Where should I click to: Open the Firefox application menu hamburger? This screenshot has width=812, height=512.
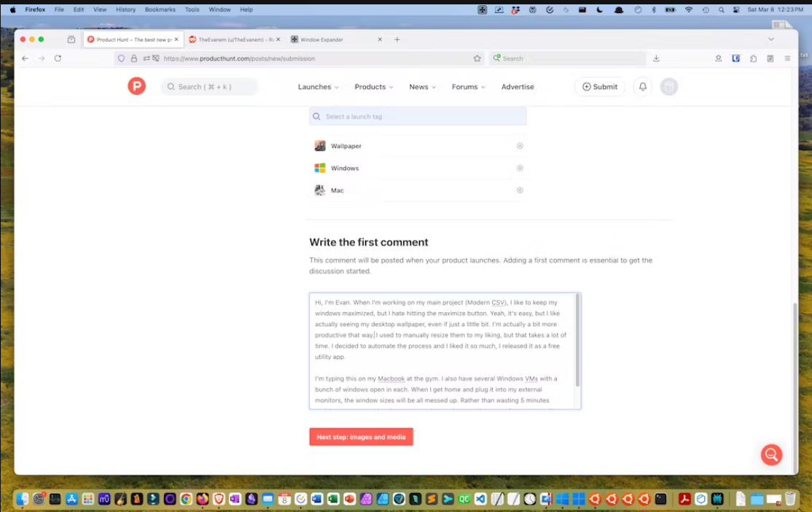(788, 58)
